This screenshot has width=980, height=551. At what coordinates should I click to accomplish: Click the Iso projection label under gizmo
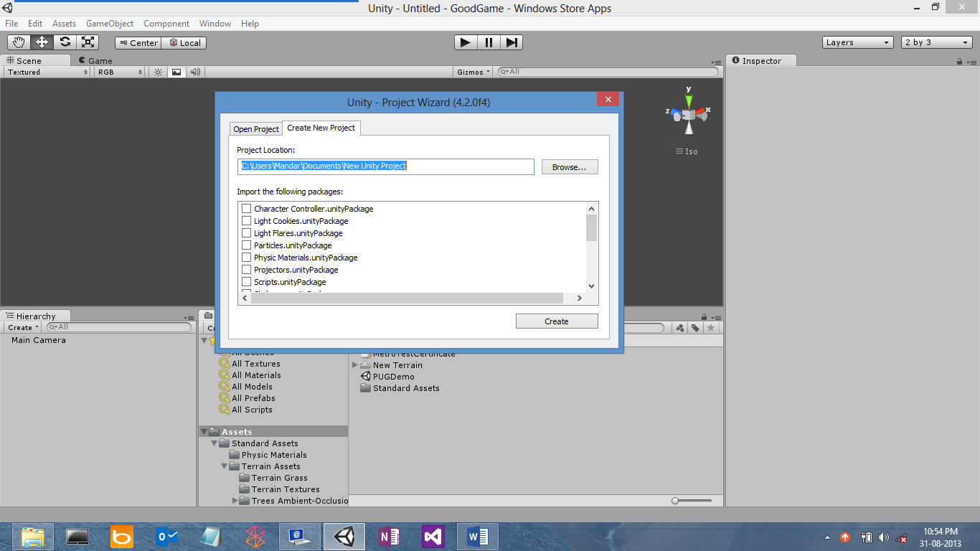(687, 151)
